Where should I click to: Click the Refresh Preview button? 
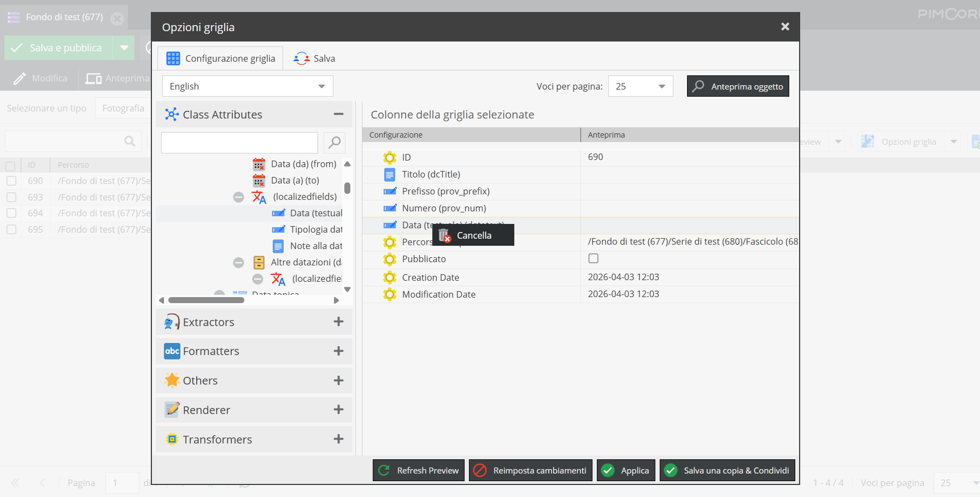click(419, 470)
